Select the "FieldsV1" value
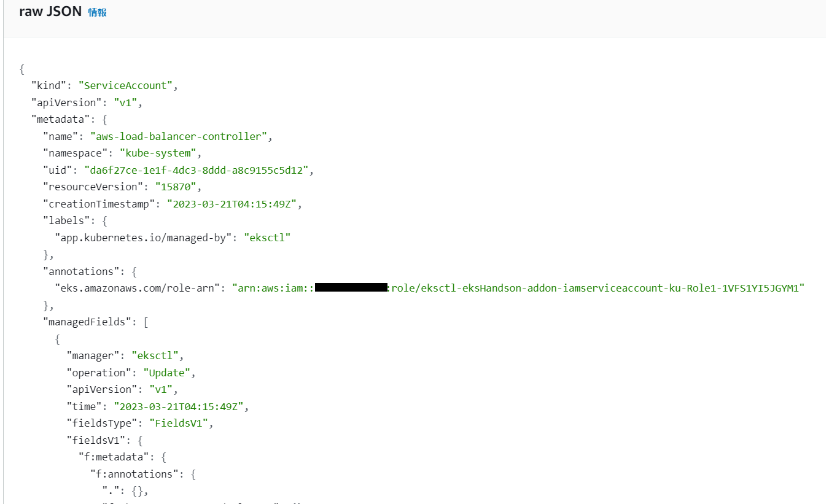Viewport: 829px width, 504px height. click(179, 423)
